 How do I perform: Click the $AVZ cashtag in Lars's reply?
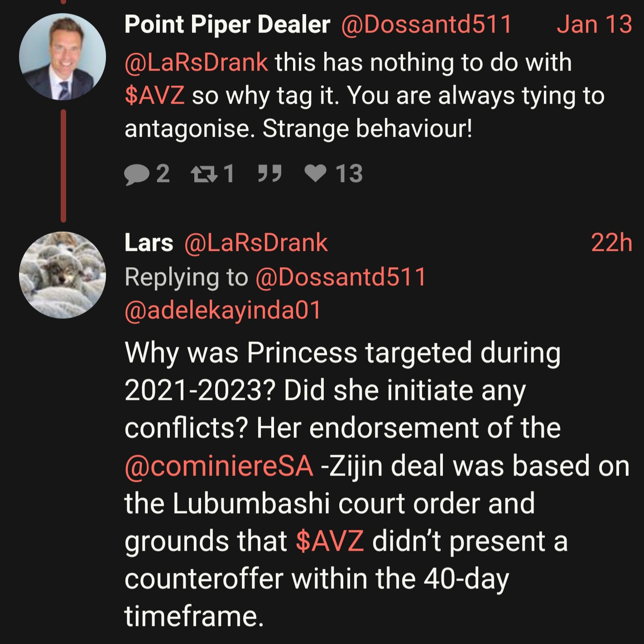click(330, 541)
